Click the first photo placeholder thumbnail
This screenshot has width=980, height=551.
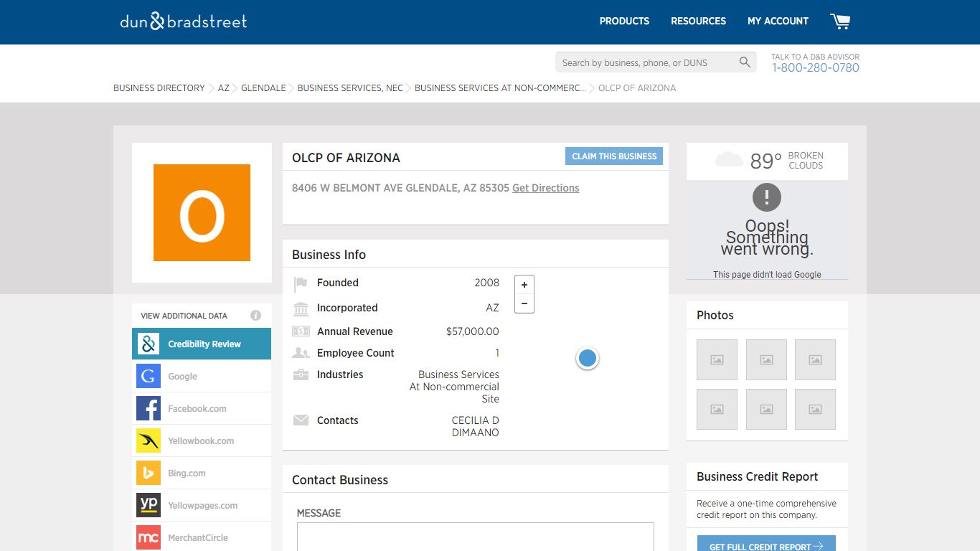(717, 359)
